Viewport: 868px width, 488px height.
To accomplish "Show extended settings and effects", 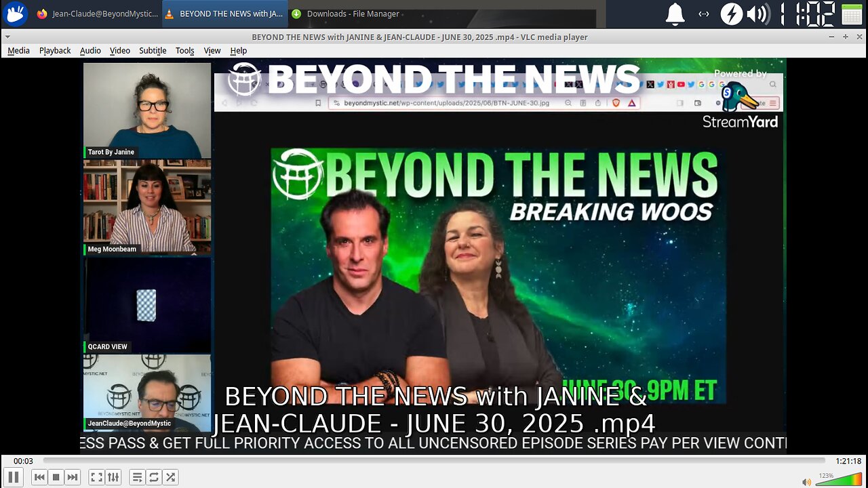I will coord(113,477).
